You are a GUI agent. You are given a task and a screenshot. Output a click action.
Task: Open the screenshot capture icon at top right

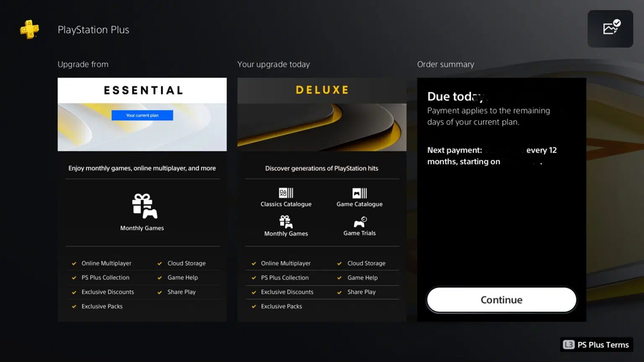click(x=610, y=28)
